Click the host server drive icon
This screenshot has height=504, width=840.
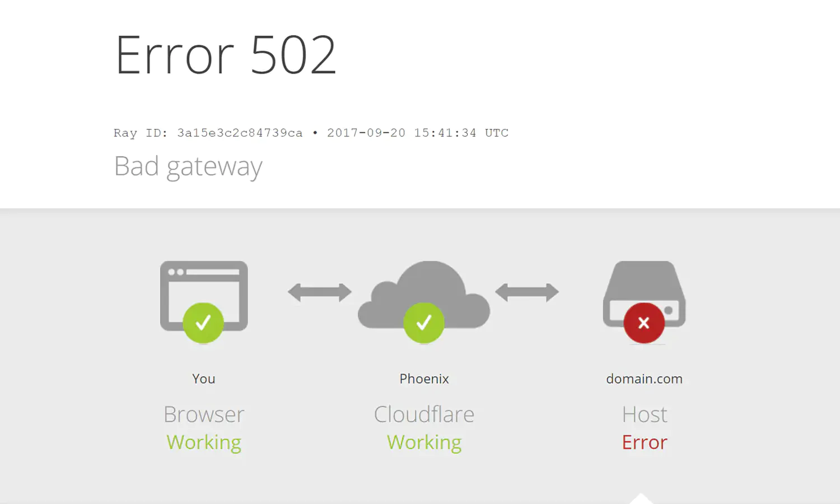[645, 294]
